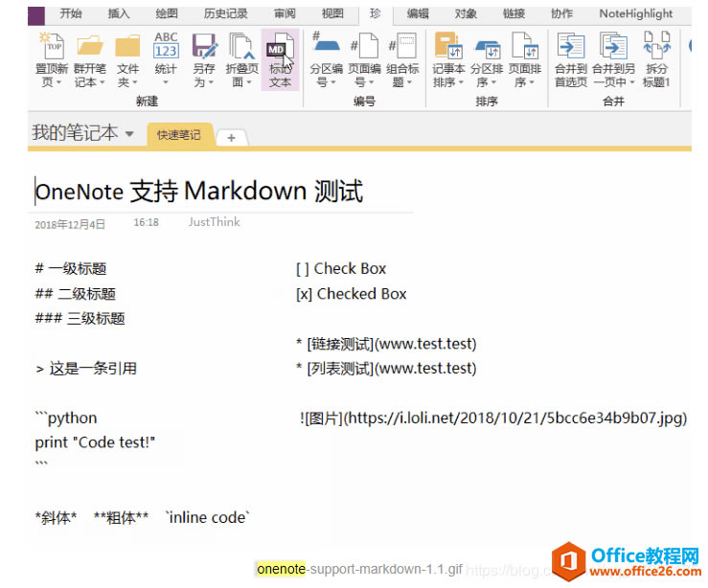
Task: Select the 折叠页面 collapse pages icon
Action: [241, 46]
